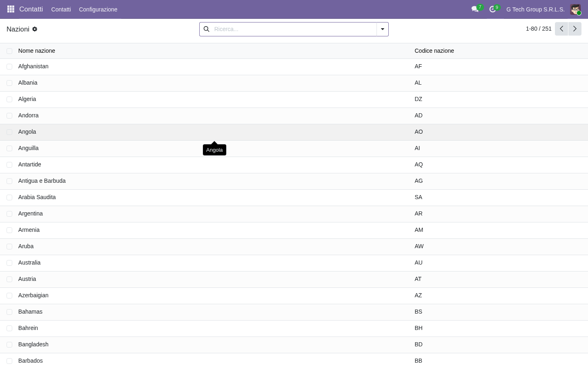Focus the Ricerca search field
This screenshot has height=368, width=588.
coord(294,29)
